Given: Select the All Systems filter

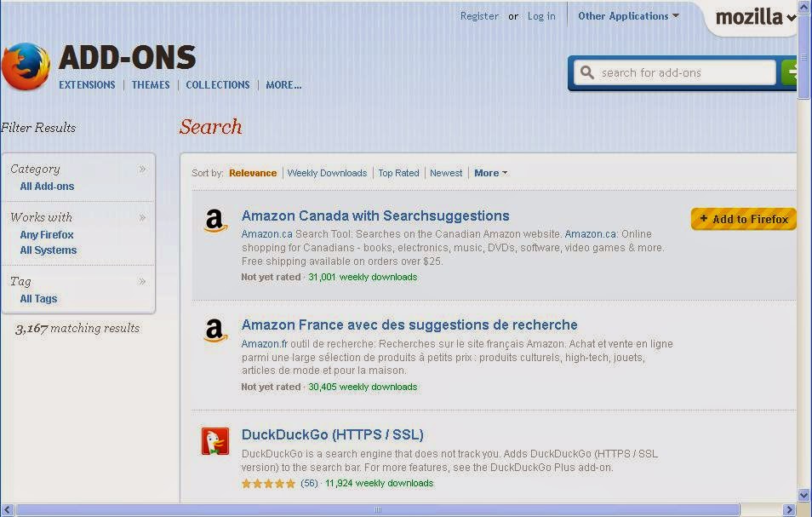Looking at the screenshot, I should (49, 250).
